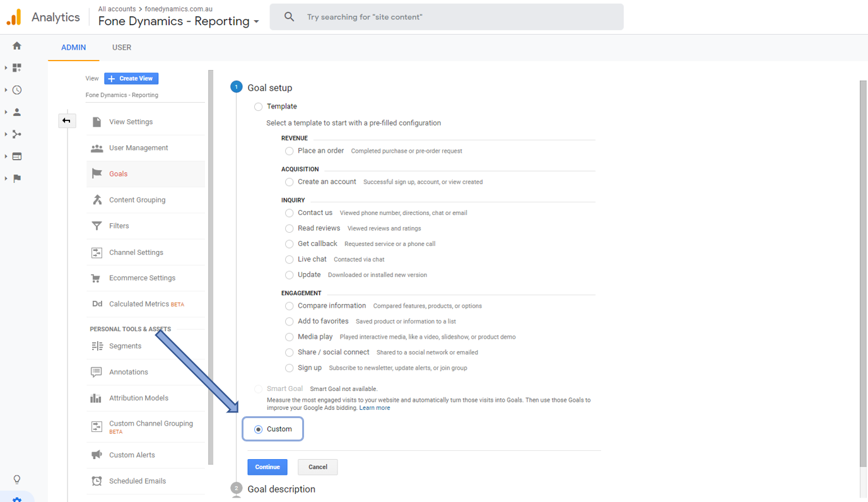The image size is (868, 502).
Task: Click the Continue button
Action: 267,467
